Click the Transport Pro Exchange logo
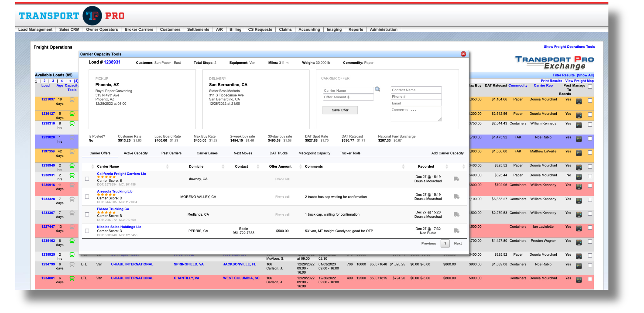 (x=554, y=63)
